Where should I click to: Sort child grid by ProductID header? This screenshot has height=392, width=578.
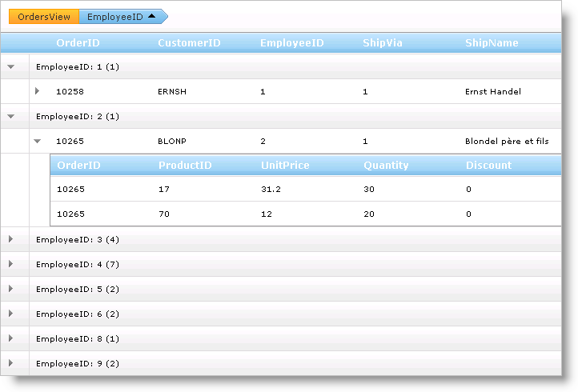point(185,166)
